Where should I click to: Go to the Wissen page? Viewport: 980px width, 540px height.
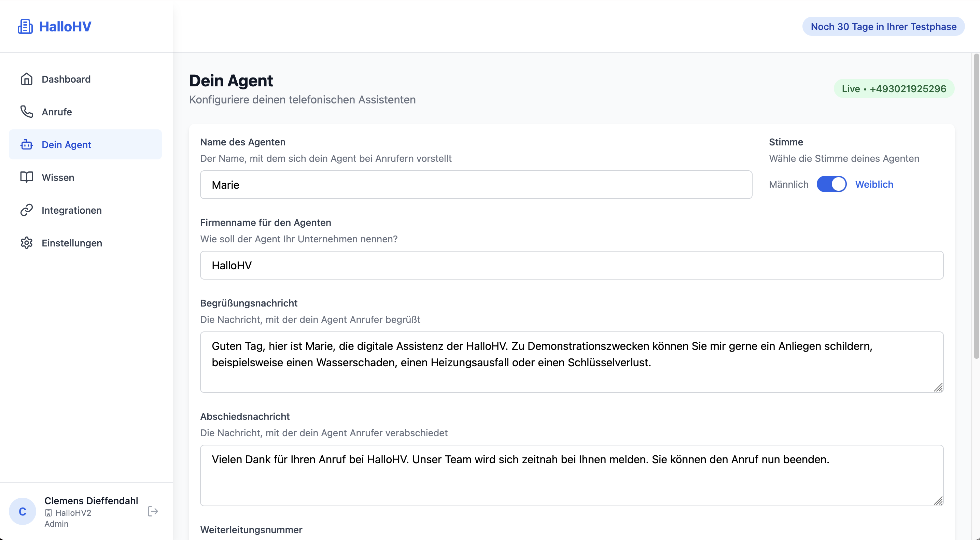click(85, 177)
